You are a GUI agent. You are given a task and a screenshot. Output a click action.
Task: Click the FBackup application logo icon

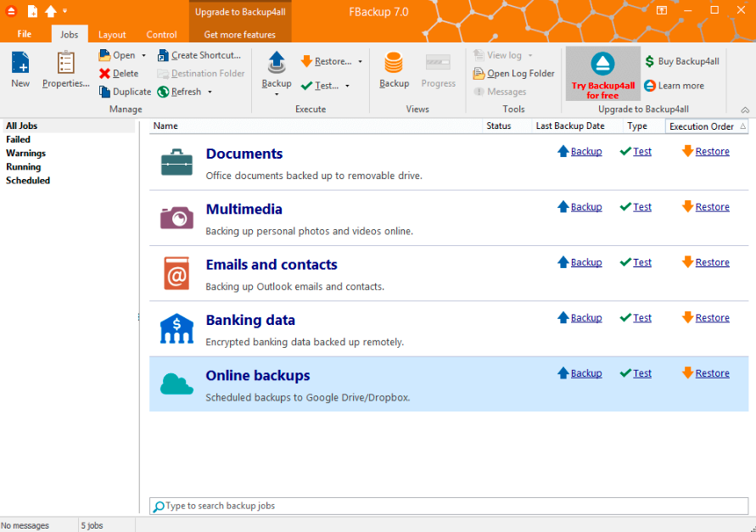click(x=11, y=11)
